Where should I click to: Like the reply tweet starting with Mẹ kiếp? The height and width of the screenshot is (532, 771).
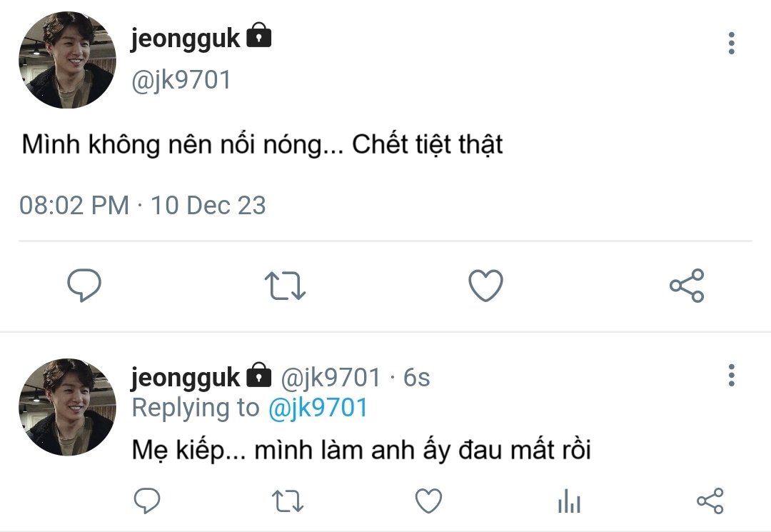(x=428, y=501)
